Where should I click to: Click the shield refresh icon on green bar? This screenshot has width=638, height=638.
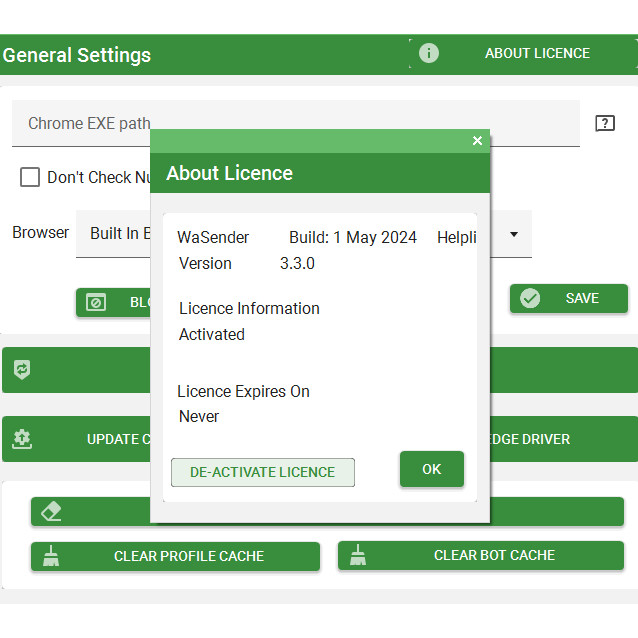tap(21, 370)
